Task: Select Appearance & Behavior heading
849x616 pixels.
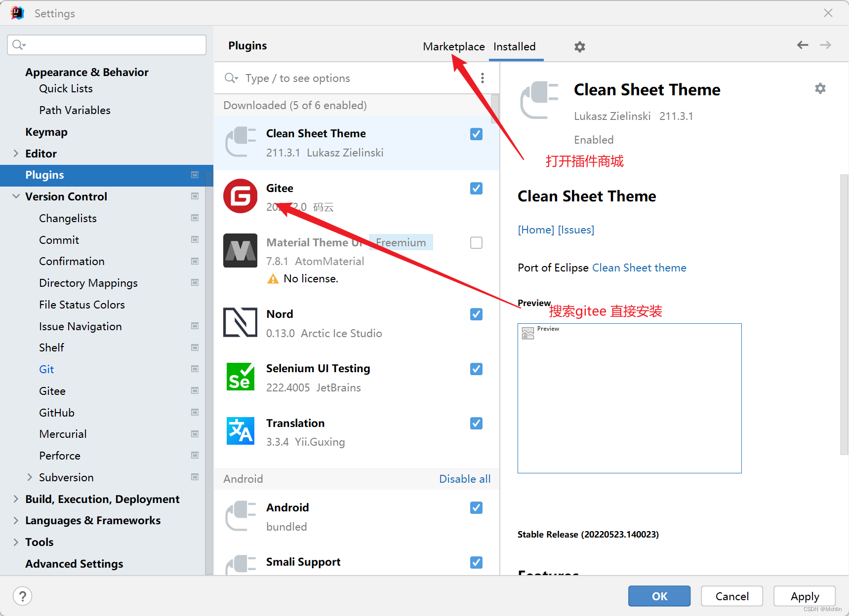Action: point(86,72)
